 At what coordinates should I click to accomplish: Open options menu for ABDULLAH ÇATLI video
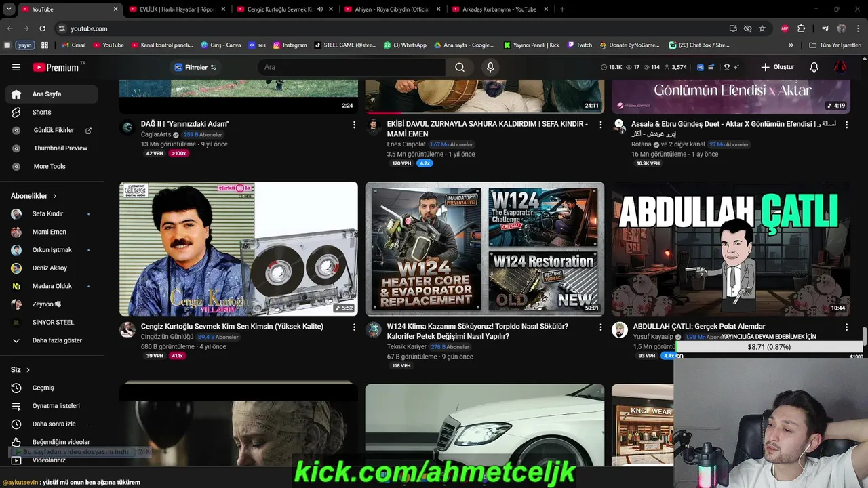846,327
